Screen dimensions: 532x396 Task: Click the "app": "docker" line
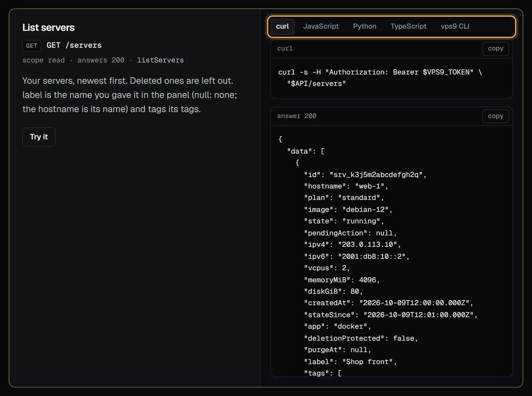pyautogui.click(x=338, y=326)
